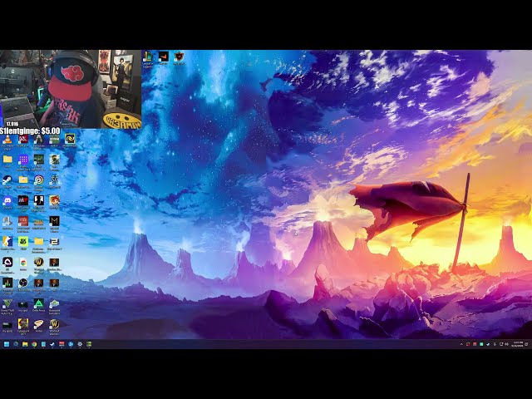Open the bottom-row World of Warcraft W shortcut
532x399 pixels.
[x=54, y=323]
